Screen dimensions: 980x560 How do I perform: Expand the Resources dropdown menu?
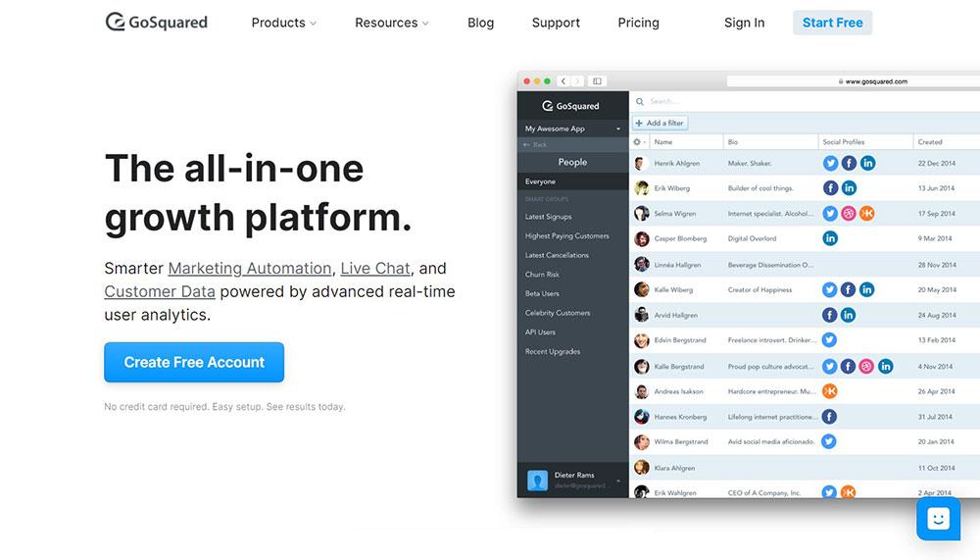click(x=392, y=23)
